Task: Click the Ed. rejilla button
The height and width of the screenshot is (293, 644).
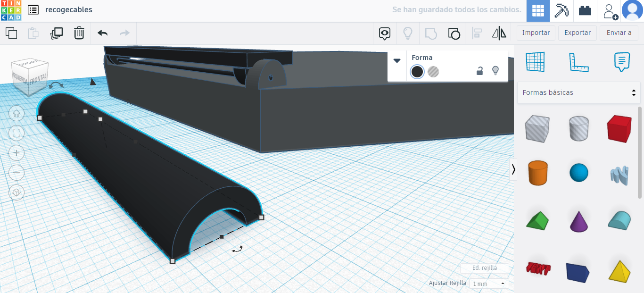Action: [485, 268]
